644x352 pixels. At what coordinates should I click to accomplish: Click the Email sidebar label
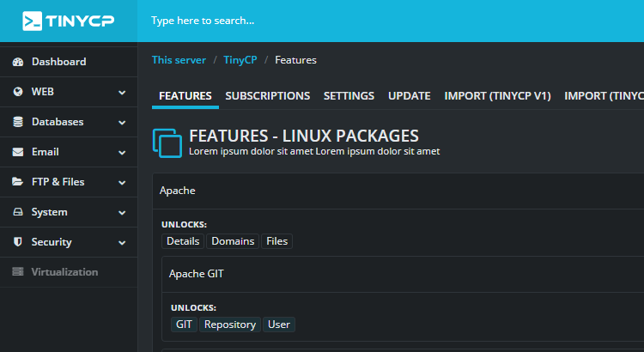click(x=46, y=152)
